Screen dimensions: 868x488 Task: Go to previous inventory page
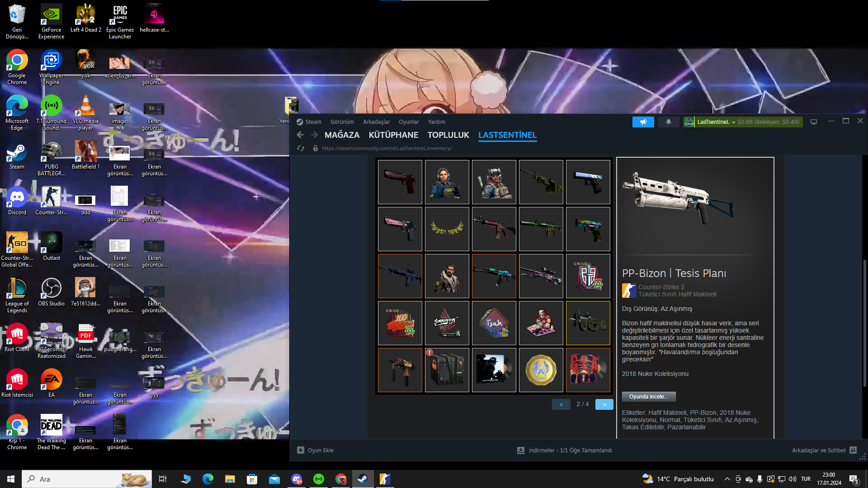click(x=561, y=404)
